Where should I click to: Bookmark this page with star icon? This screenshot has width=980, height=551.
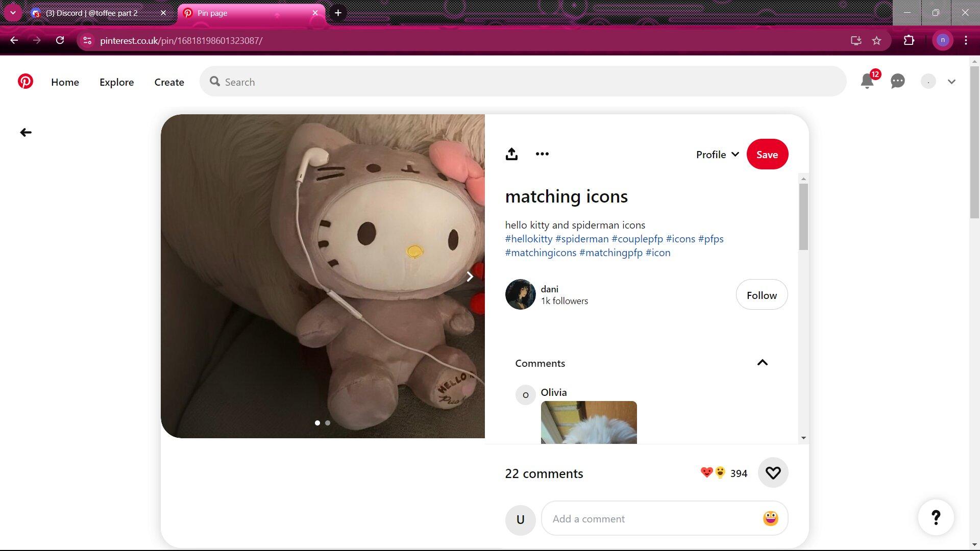[x=876, y=41]
